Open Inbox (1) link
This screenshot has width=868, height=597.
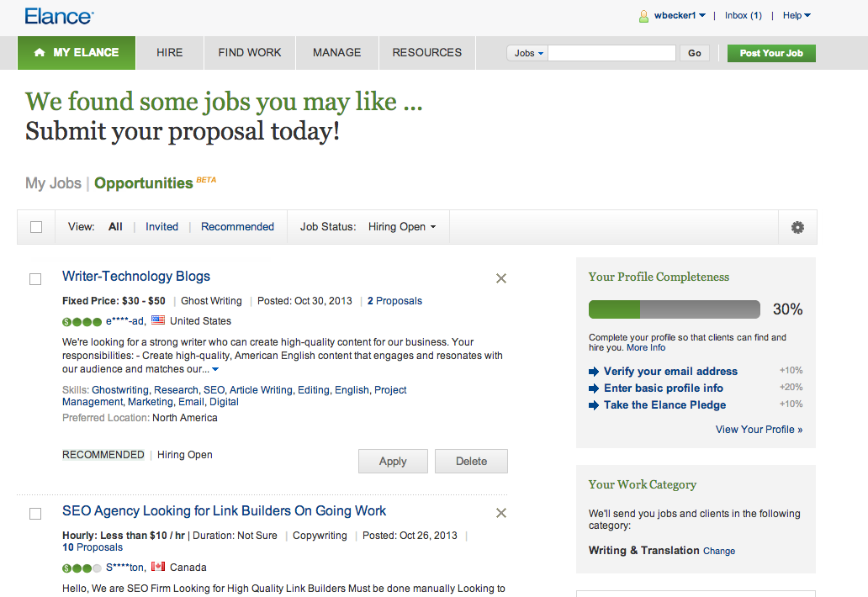point(744,15)
